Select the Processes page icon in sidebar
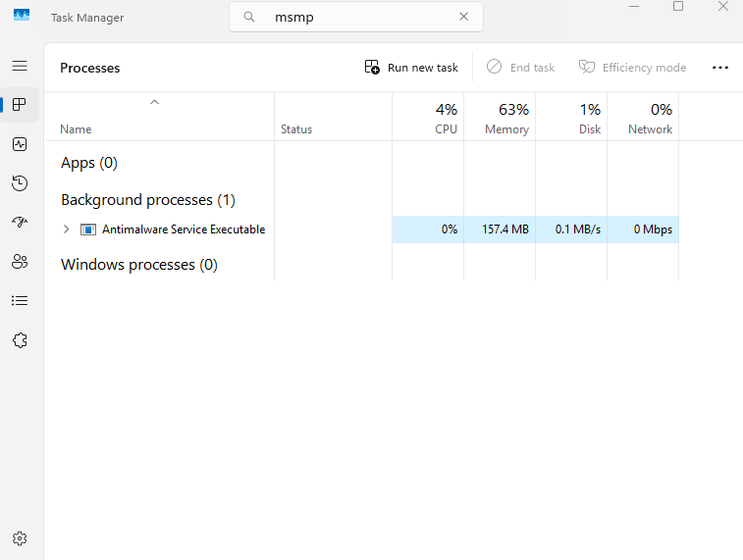This screenshot has height=560, width=743. tap(20, 105)
